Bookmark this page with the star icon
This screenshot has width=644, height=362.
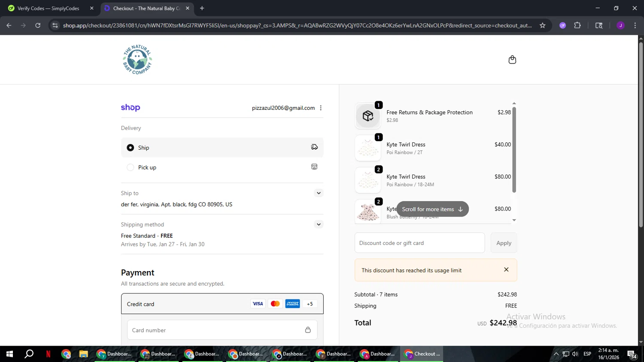(543, 25)
